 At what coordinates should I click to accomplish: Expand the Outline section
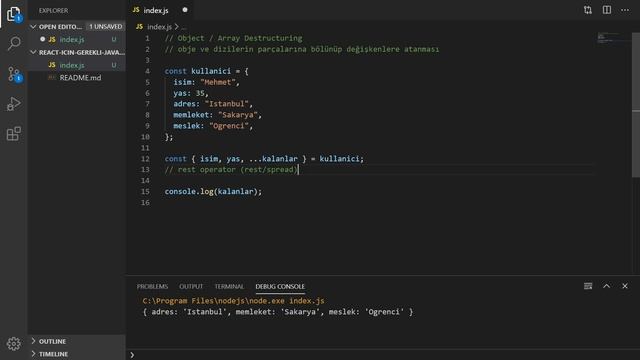(77, 341)
